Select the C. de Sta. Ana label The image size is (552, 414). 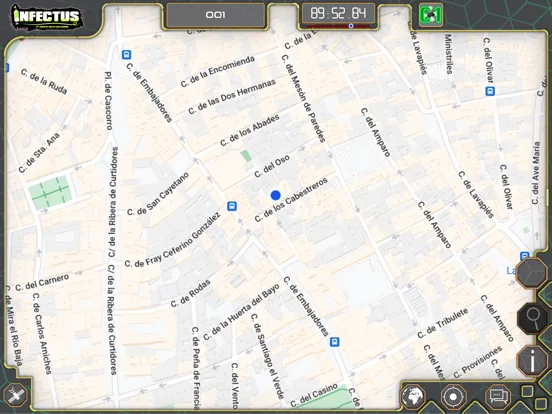pos(39,153)
